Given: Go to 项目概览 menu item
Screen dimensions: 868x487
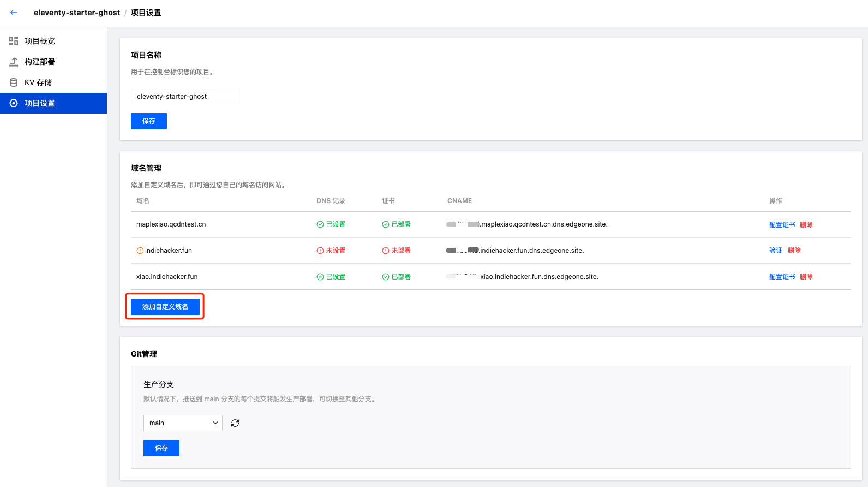Looking at the screenshot, I should tap(40, 41).
